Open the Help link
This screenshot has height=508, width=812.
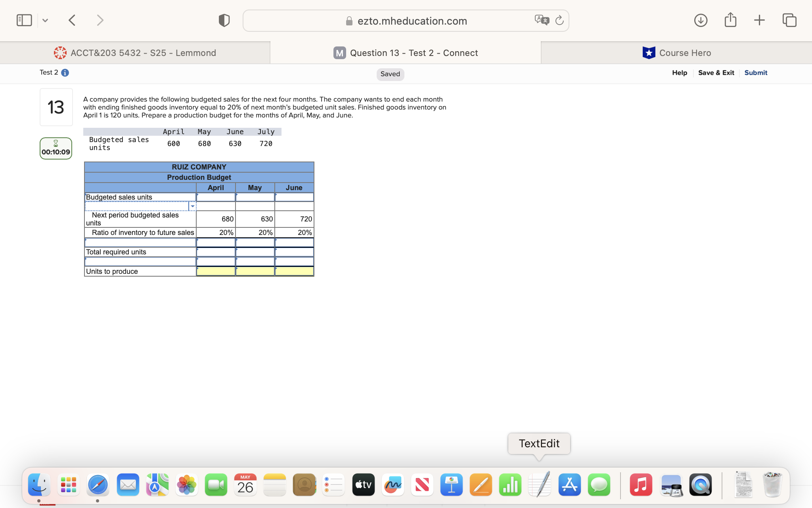click(x=679, y=73)
